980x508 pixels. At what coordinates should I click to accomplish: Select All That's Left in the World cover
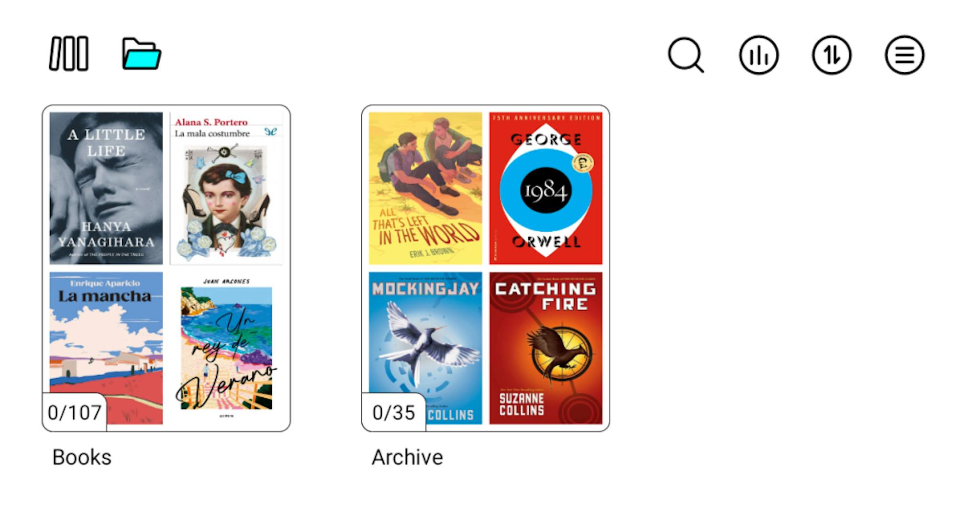point(425,188)
